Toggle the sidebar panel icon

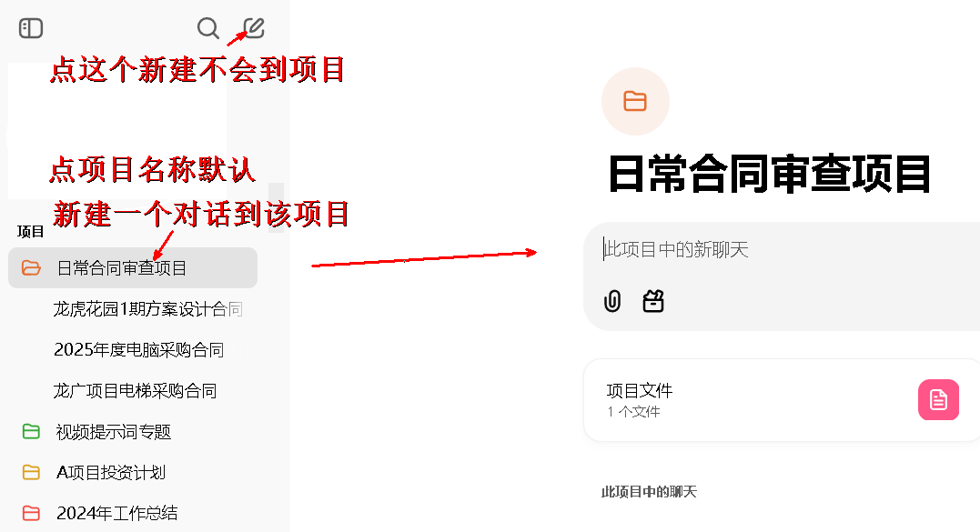[31, 28]
